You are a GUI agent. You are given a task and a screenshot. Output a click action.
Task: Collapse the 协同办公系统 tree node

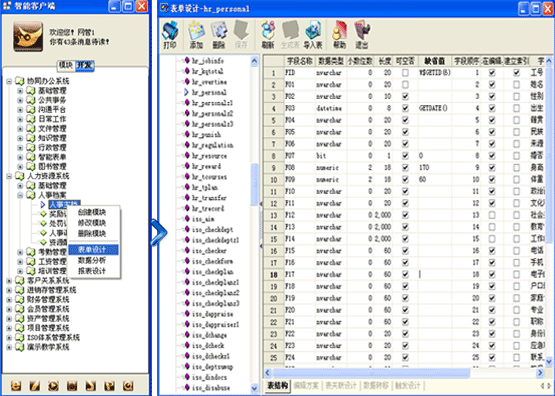(9, 81)
